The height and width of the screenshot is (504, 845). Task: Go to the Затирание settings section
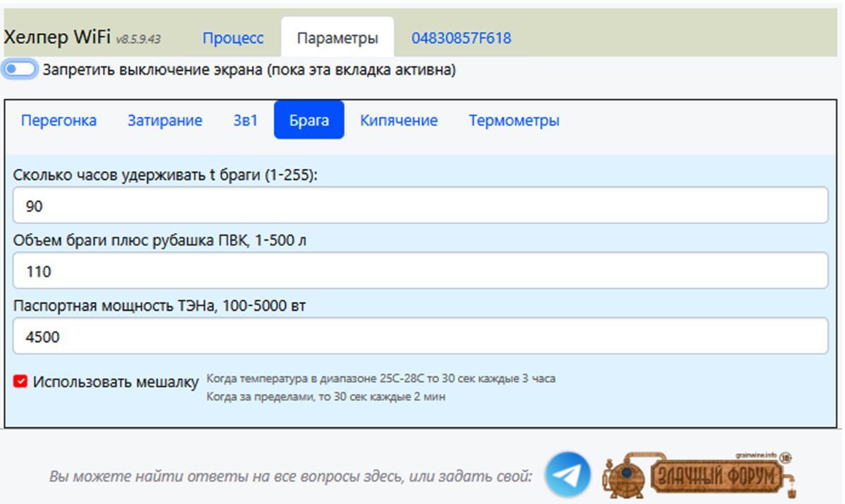pyautogui.click(x=165, y=120)
